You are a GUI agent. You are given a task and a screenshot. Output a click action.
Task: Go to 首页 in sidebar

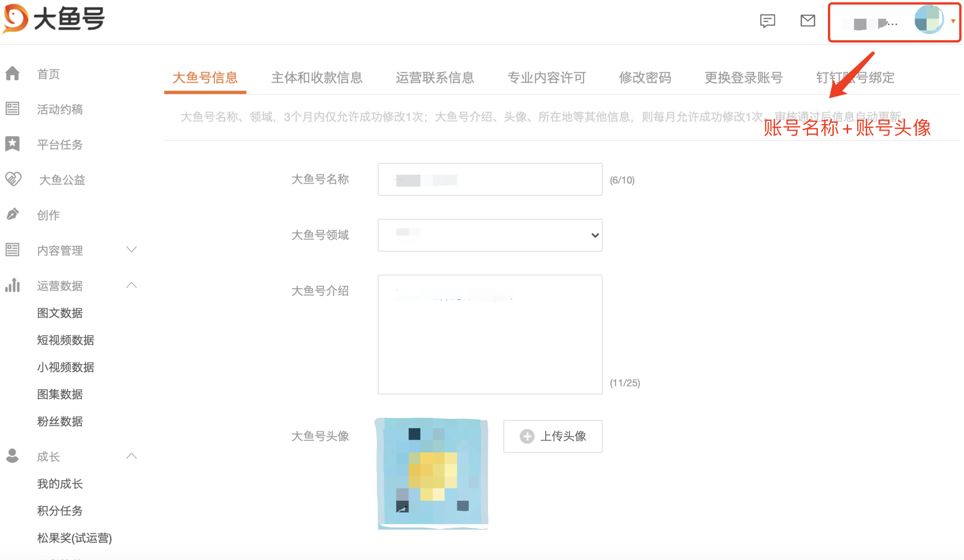(x=48, y=74)
